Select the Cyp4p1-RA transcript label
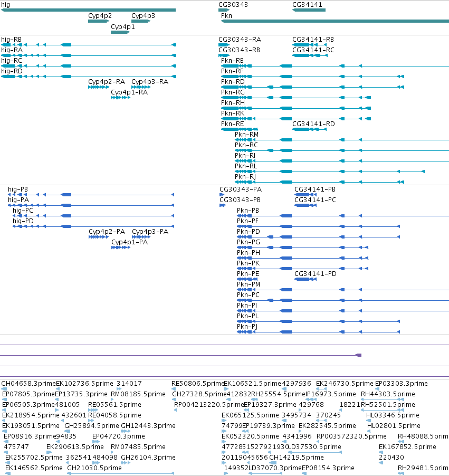Image resolution: width=449 pixels, height=476 pixels. pyautogui.click(x=129, y=92)
